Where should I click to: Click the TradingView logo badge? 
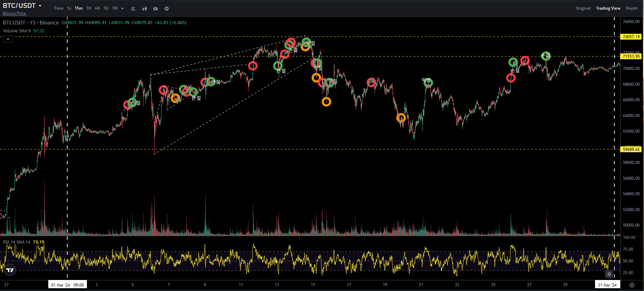coord(10,270)
